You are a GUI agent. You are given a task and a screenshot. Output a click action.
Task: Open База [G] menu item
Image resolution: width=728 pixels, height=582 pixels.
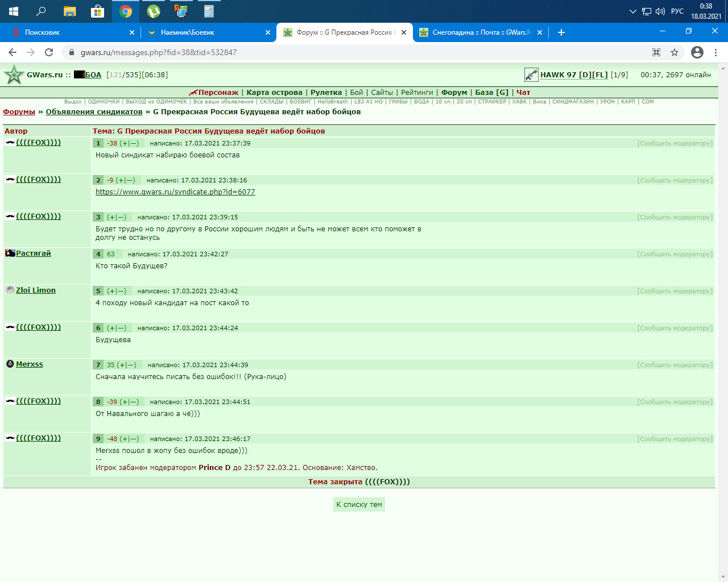492,92
